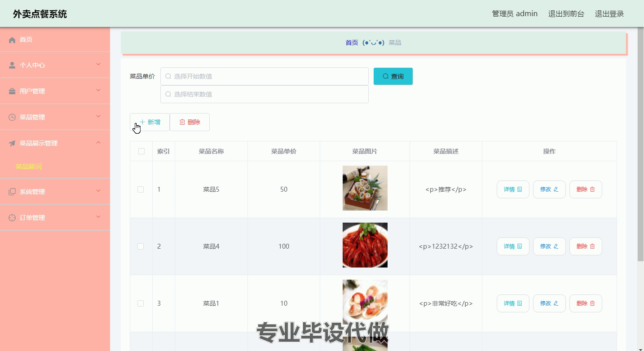Click the 查询 search button
Screen dimensions: 644x351
click(393, 76)
